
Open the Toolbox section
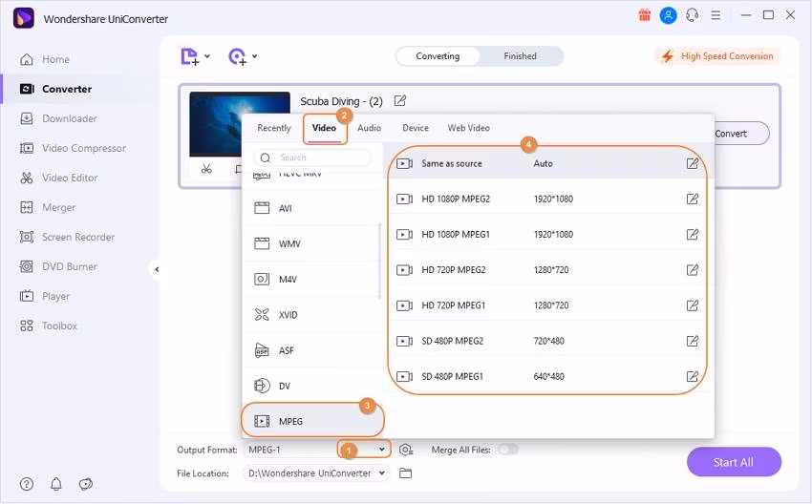point(48,326)
